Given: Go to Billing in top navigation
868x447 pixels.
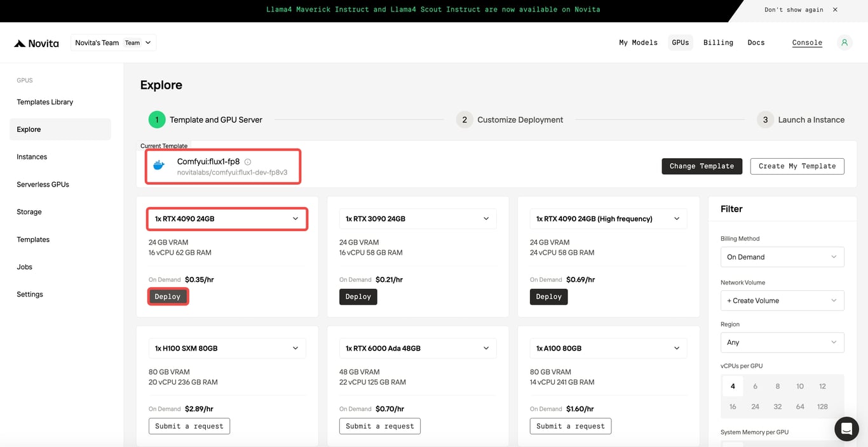Looking at the screenshot, I should click(718, 43).
